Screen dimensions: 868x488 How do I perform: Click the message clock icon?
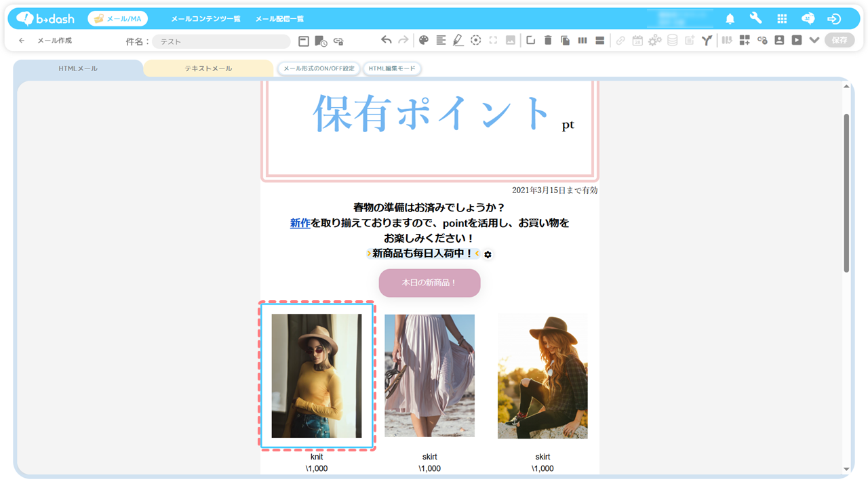tap(321, 41)
